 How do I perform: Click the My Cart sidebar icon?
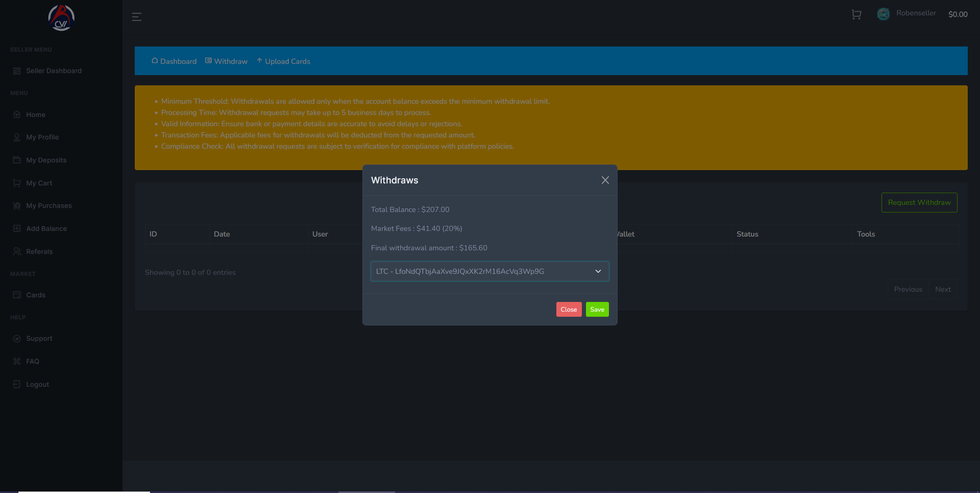pos(17,183)
